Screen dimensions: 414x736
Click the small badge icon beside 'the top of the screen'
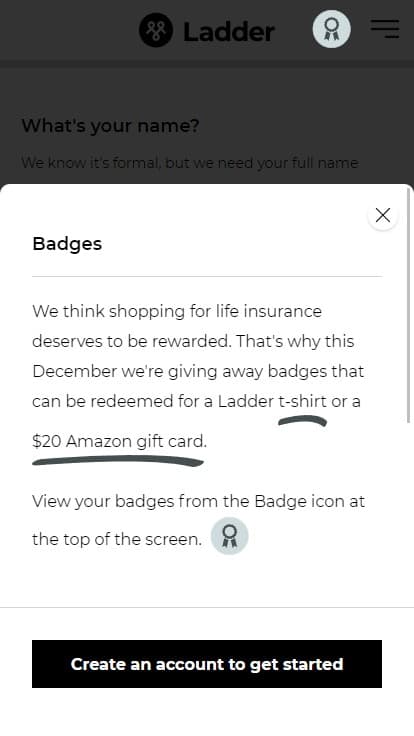[x=229, y=536]
